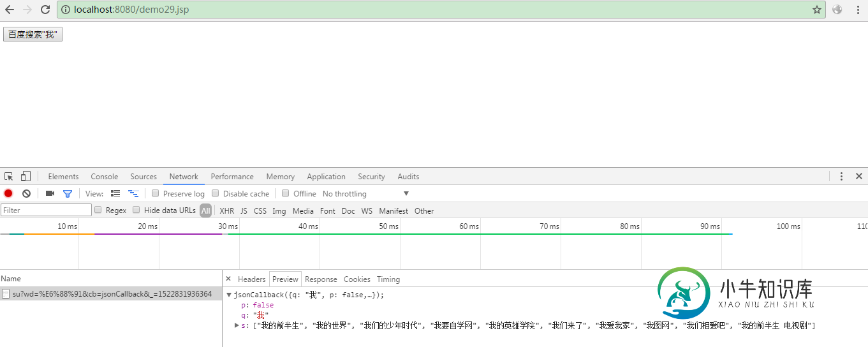The image size is (868, 347).
Task: Focus the network Filter text field
Action: coord(46,210)
